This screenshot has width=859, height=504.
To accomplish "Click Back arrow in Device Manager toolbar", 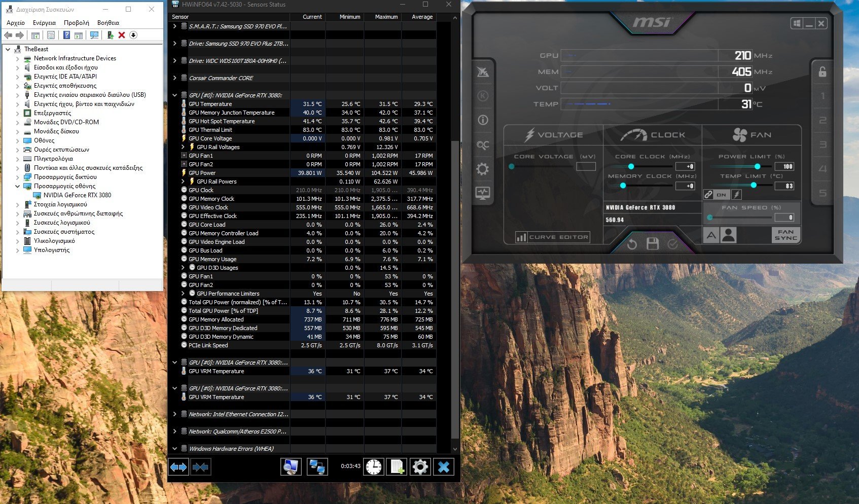I will click(x=8, y=35).
